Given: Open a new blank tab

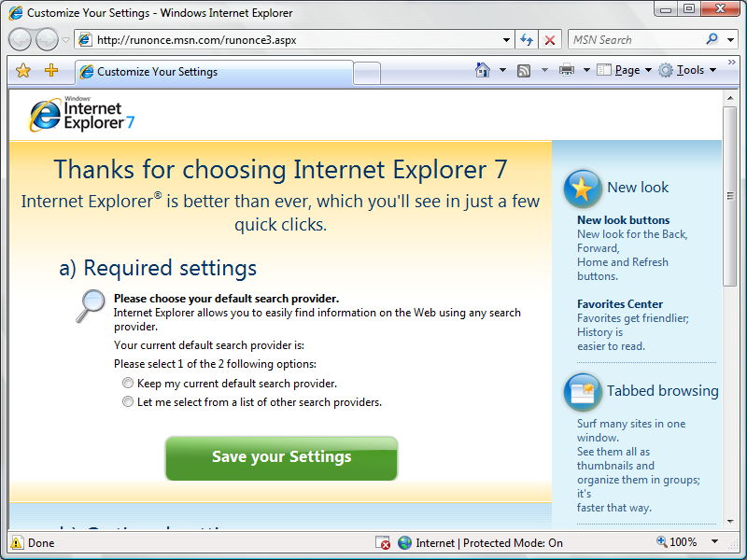Looking at the screenshot, I should 367,73.
